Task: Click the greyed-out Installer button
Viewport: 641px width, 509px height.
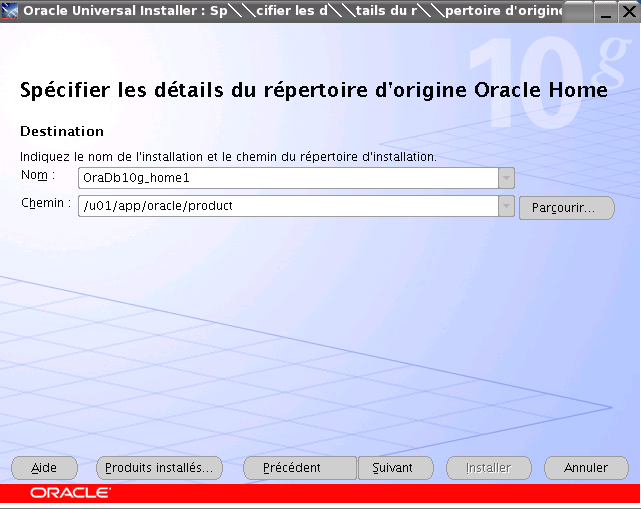Action: (489, 468)
